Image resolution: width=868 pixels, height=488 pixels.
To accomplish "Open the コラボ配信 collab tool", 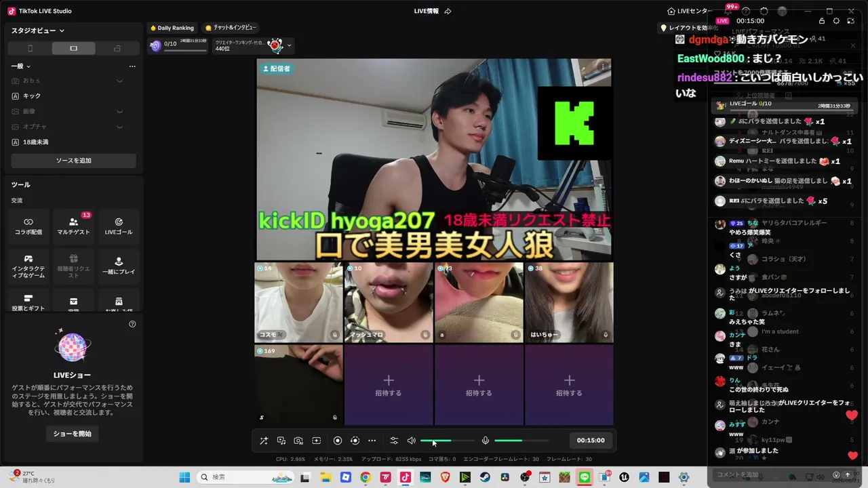I will pyautogui.click(x=28, y=226).
